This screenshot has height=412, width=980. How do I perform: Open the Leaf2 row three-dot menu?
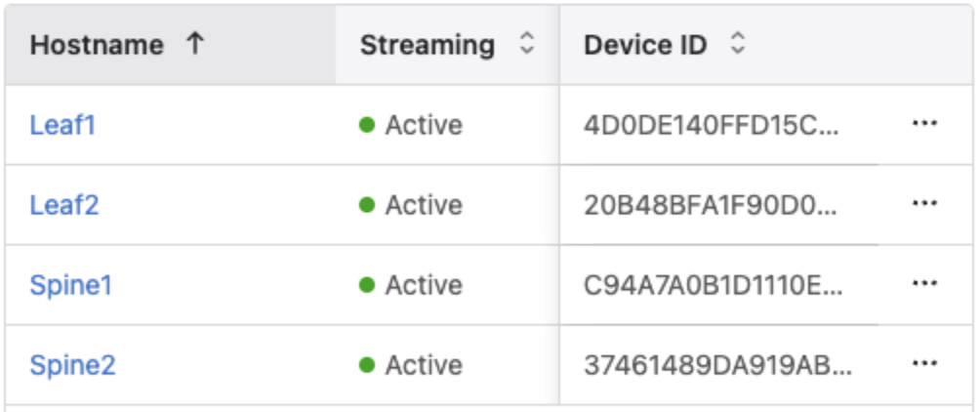tap(923, 204)
